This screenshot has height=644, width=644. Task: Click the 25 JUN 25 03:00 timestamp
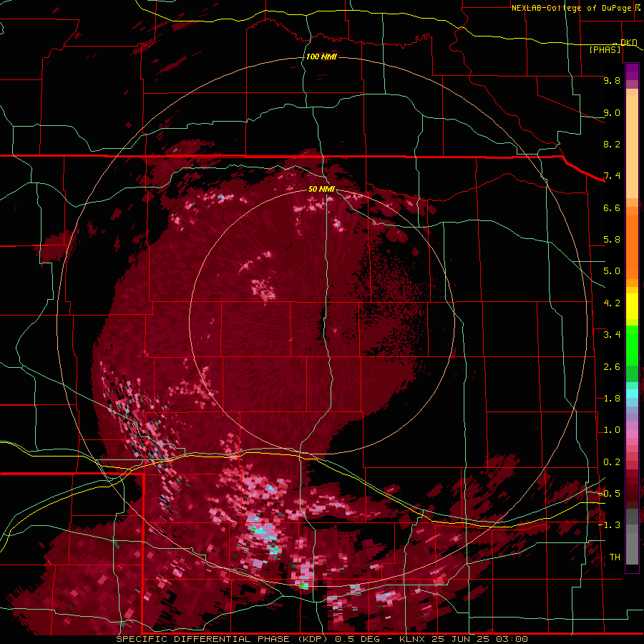[x=479, y=639]
